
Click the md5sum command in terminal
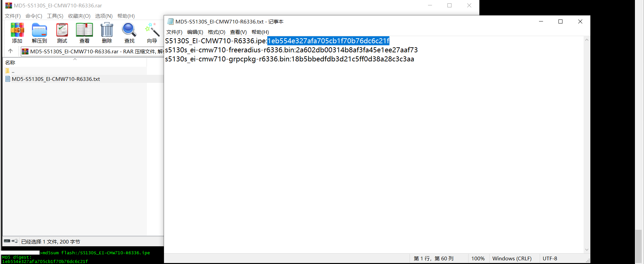coord(96,253)
